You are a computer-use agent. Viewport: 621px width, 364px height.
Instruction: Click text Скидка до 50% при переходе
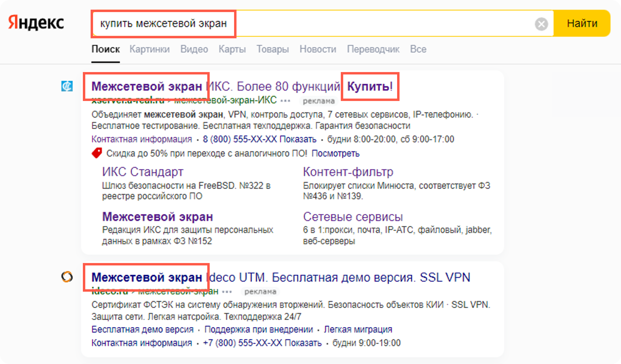click(207, 153)
